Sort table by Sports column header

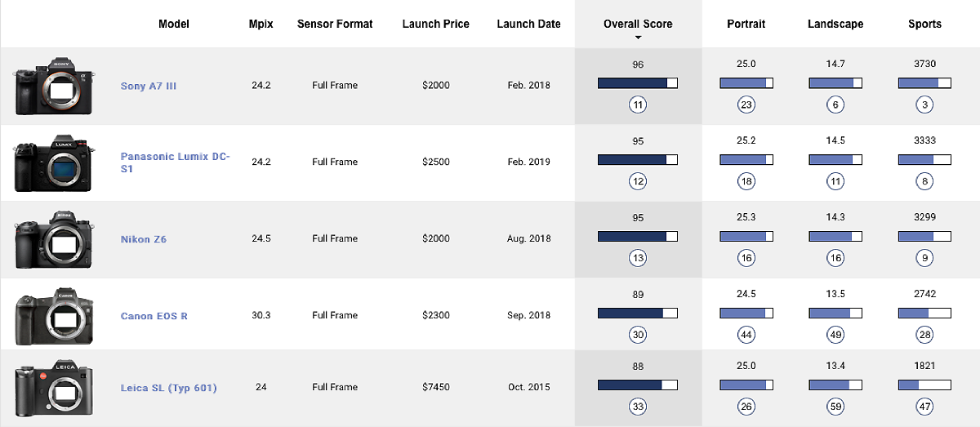[924, 24]
